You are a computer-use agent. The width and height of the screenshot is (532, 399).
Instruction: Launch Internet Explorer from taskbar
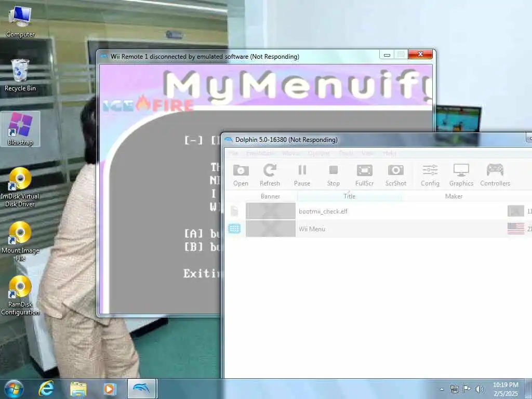click(x=46, y=389)
